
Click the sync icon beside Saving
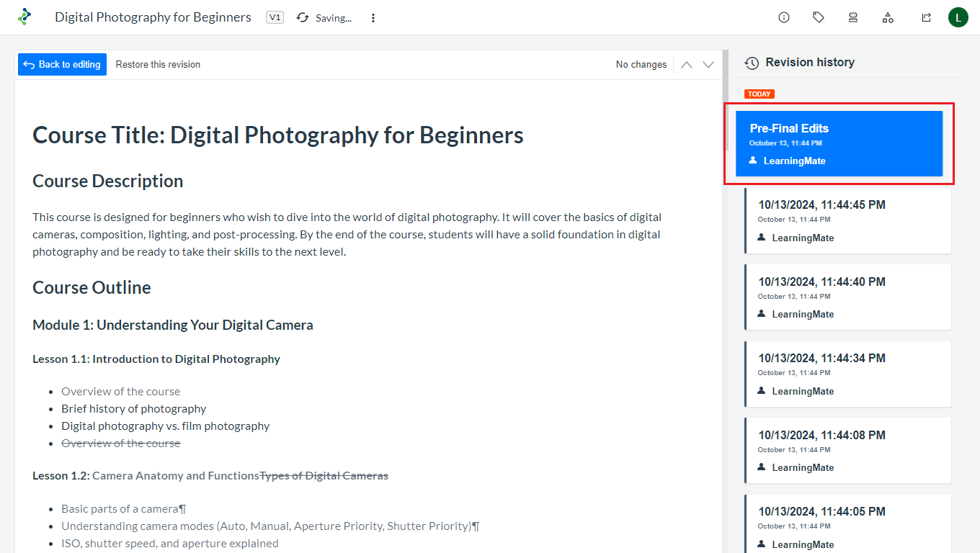303,17
